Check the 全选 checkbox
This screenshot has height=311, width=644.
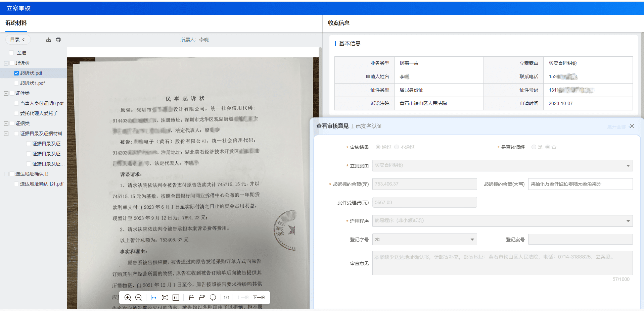(11, 53)
